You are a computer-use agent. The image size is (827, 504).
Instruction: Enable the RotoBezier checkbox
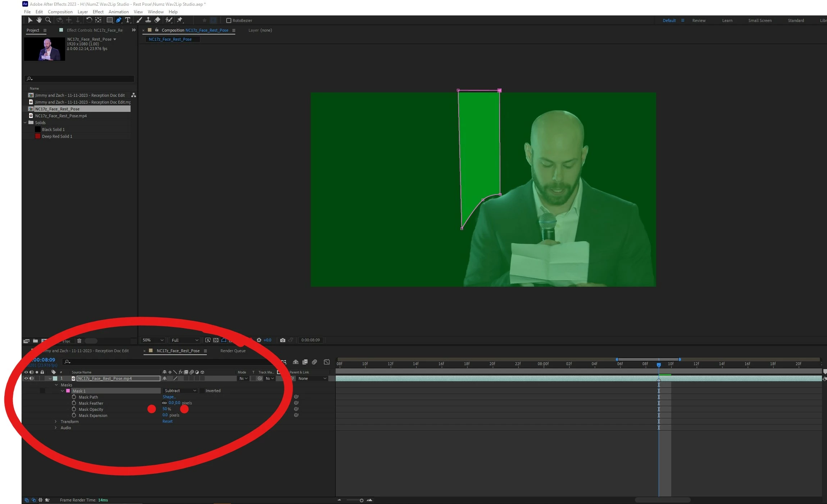point(228,21)
